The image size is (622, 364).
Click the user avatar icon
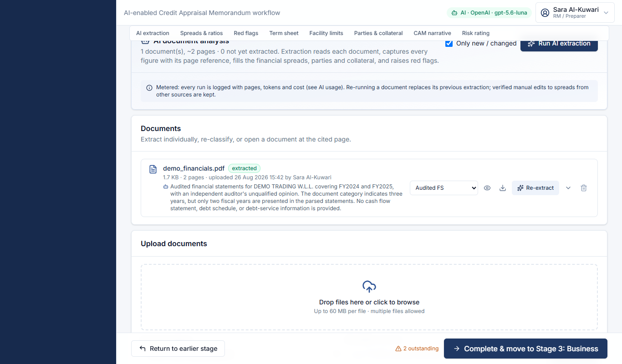pos(545,13)
